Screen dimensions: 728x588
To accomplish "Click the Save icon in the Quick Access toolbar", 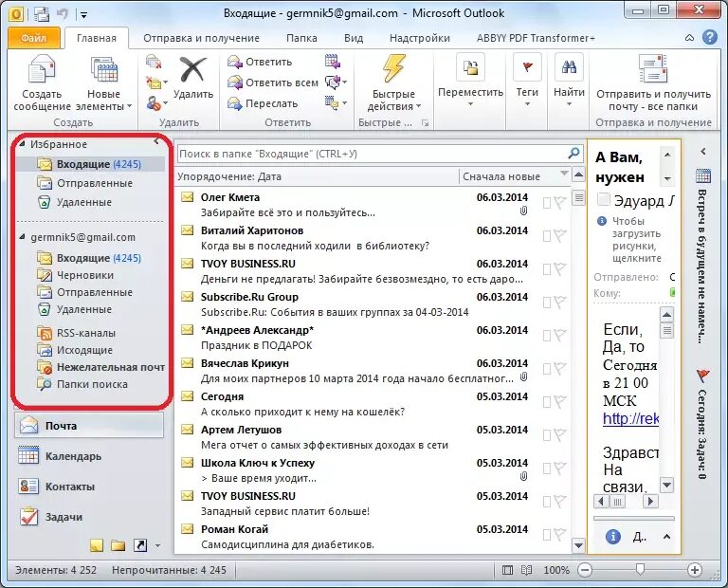I will [x=43, y=13].
